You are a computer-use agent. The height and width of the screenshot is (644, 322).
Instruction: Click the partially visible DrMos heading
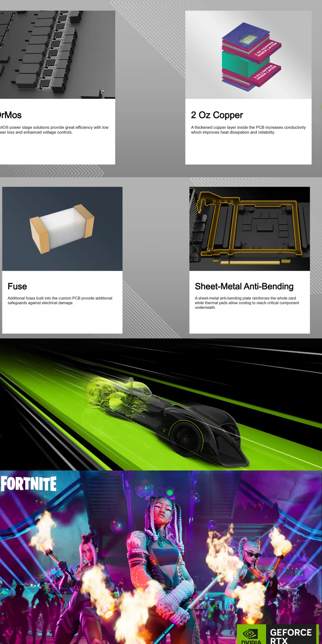point(11,115)
